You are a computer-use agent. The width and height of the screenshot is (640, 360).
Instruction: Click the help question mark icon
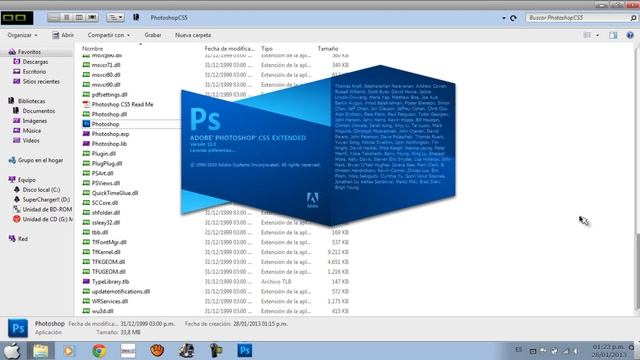tap(630, 35)
